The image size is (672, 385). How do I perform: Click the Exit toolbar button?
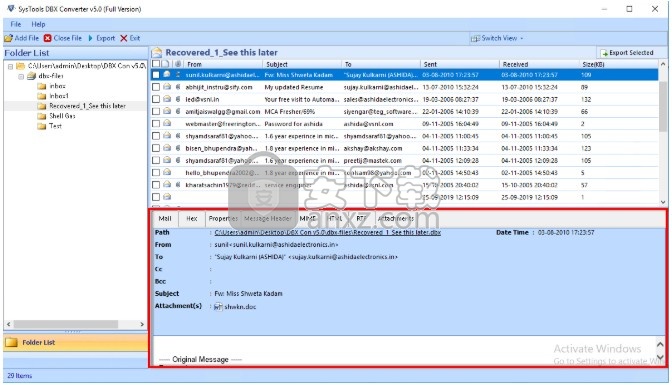tap(130, 38)
